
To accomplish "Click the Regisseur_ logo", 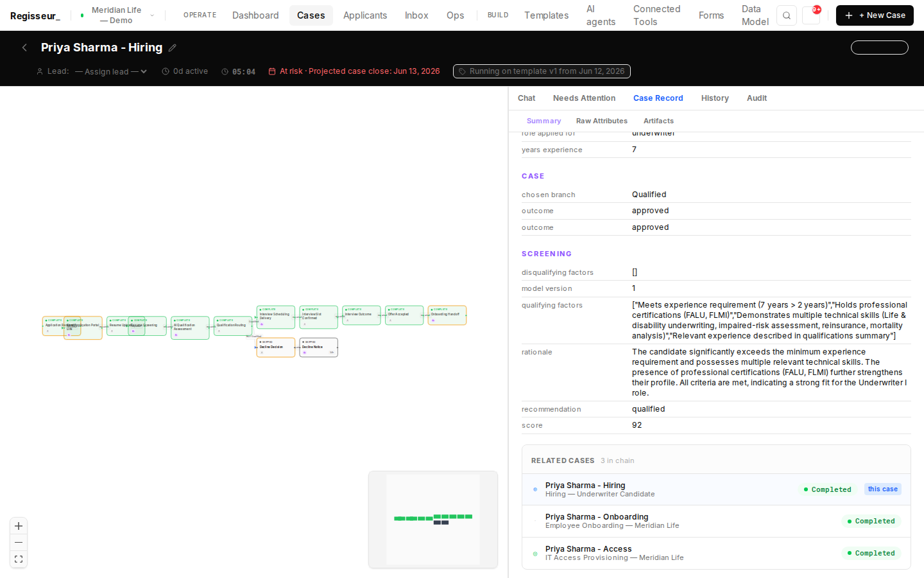I will (35, 15).
